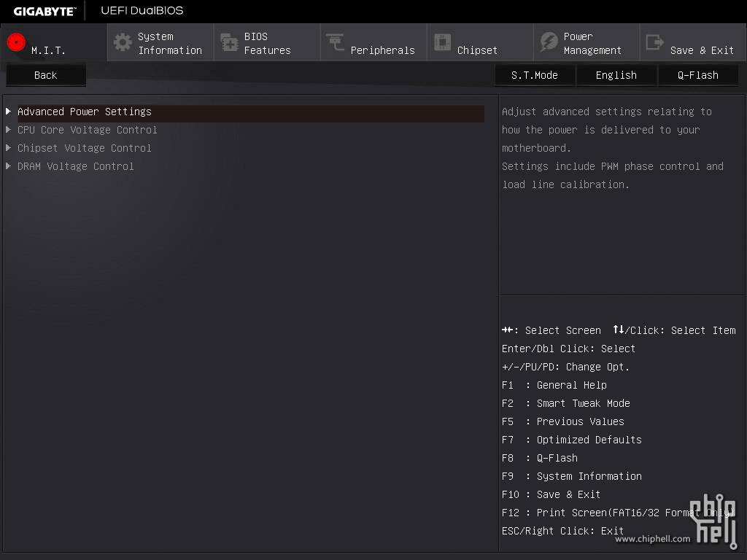Open the System Information tab

(x=160, y=43)
